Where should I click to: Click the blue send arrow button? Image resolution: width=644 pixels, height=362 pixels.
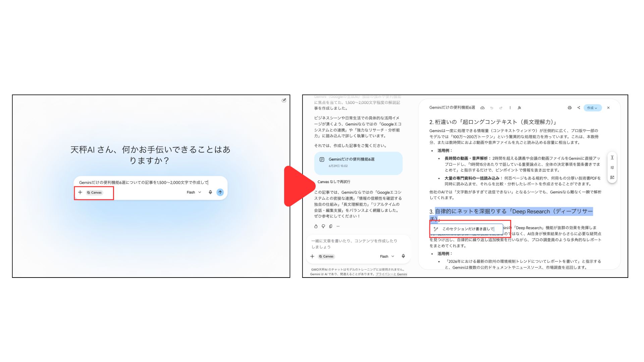(220, 192)
